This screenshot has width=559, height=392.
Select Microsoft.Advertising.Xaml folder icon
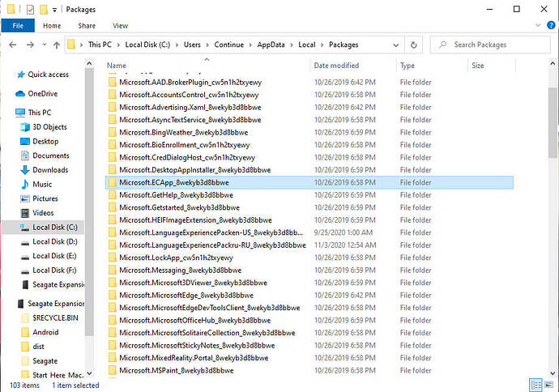pyautogui.click(x=113, y=108)
